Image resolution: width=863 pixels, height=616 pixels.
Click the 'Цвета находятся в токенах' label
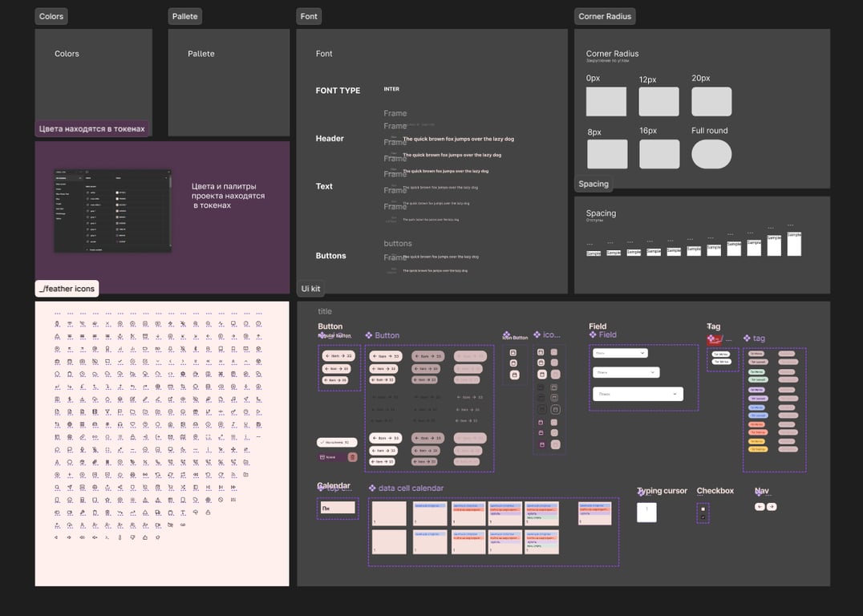(x=92, y=129)
